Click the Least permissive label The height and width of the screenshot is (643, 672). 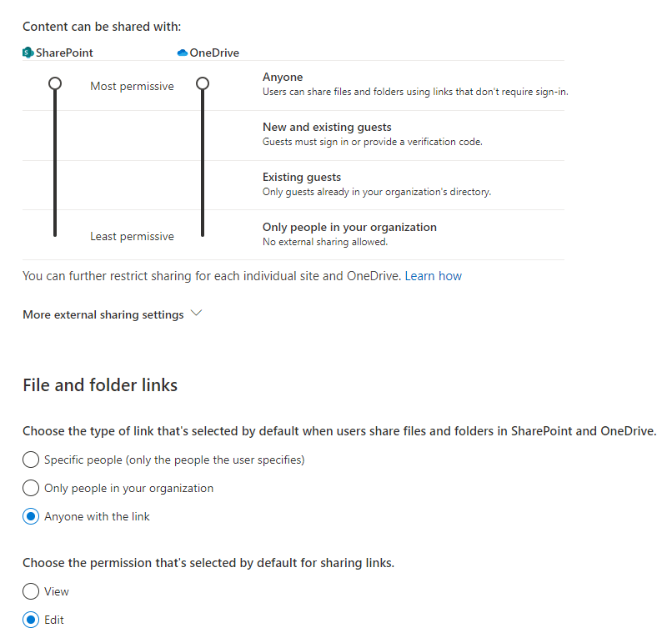coord(132,236)
